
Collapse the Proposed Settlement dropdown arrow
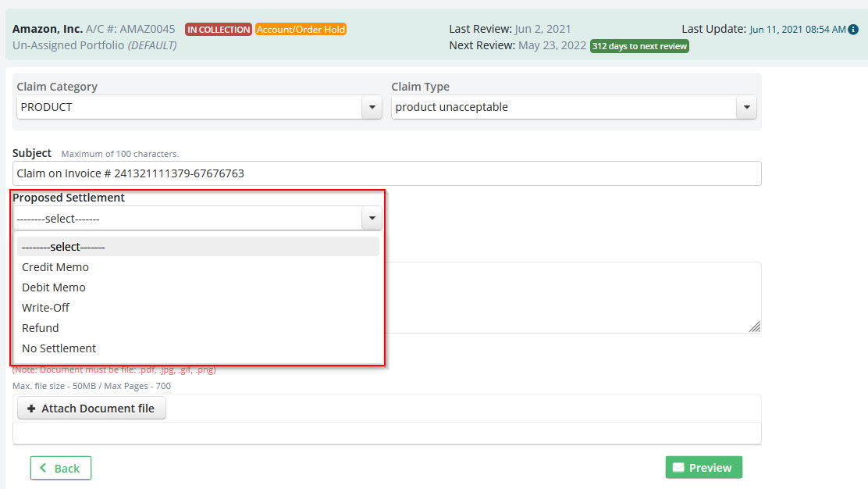372,218
